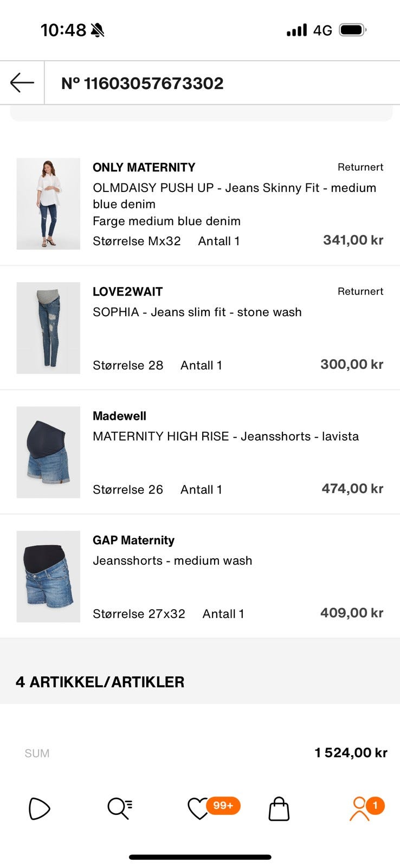Tap Returnert status on ONLY MATERNITY item
This screenshot has width=400, height=868.
pos(360,167)
